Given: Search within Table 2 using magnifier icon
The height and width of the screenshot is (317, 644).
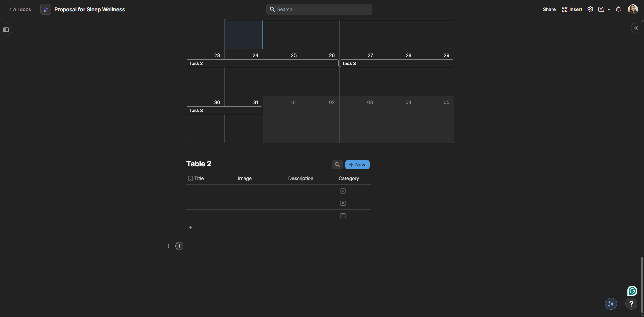Looking at the screenshot, I should (x=337, y=165).
